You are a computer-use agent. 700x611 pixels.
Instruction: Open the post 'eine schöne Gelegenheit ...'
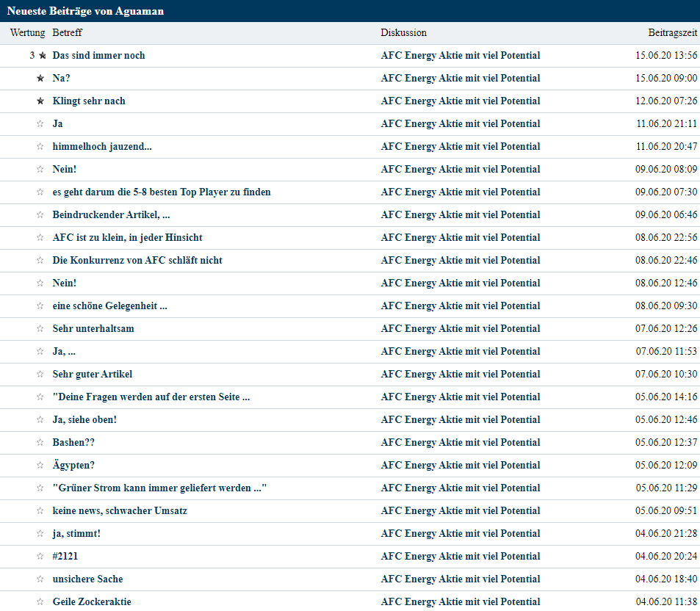click(x=110, y=306)
